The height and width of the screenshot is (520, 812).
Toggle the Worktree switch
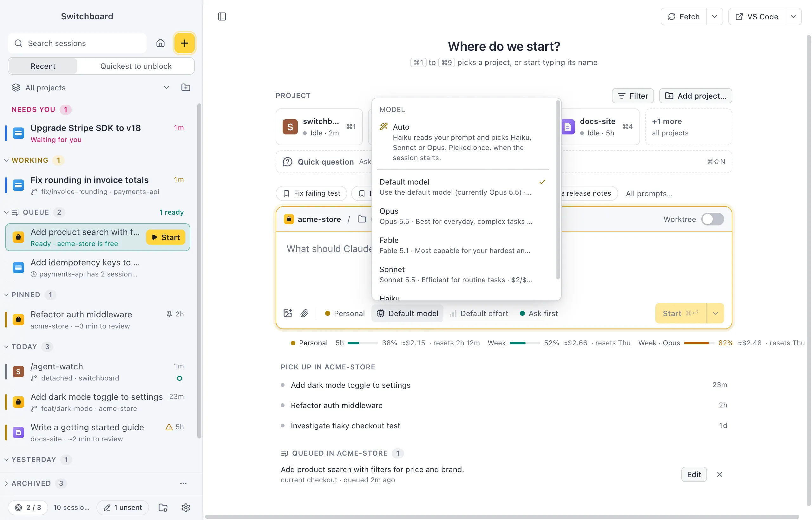point(713,219)
